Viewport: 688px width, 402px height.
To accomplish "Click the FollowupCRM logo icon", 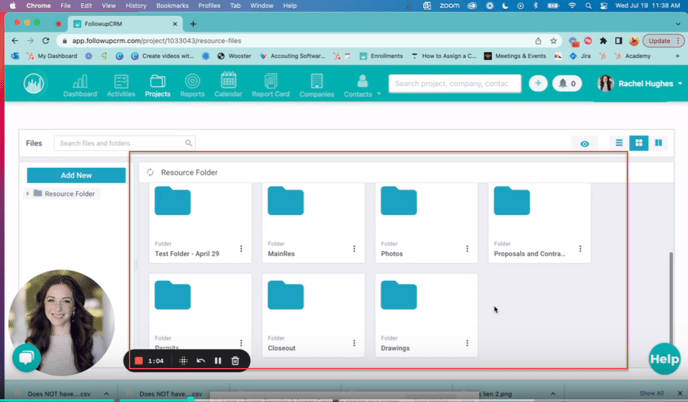I will [34, 83].
